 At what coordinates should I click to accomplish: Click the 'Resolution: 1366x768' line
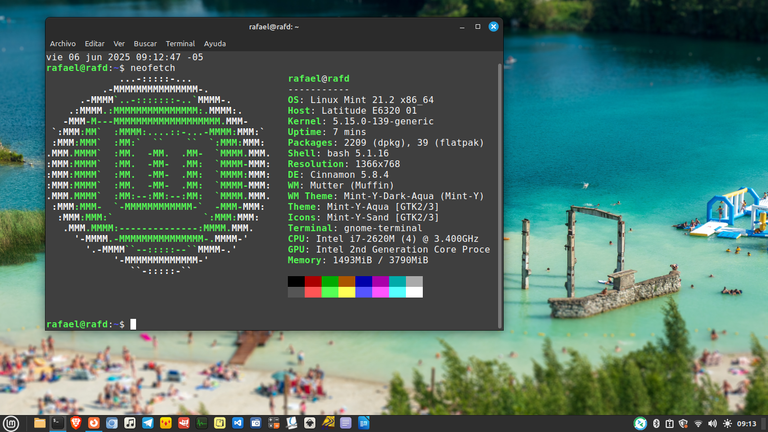pyautogui.click(x=344, y=164)
